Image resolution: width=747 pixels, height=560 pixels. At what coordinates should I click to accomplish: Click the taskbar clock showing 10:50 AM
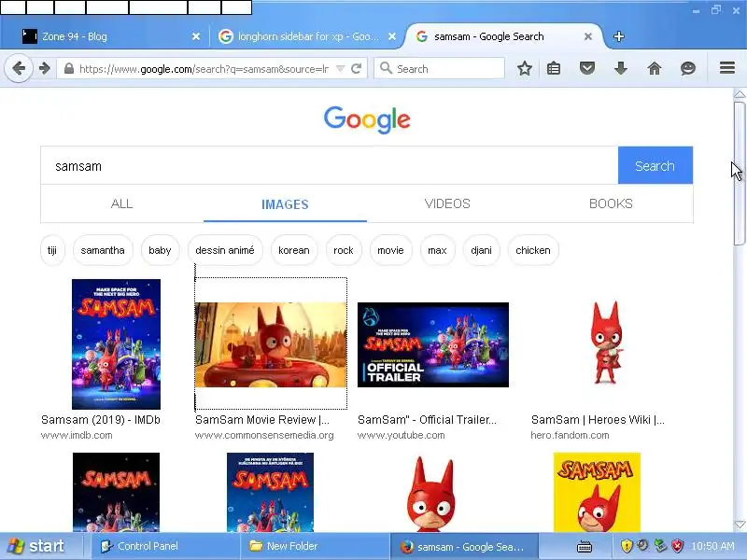tap(713, 546)
